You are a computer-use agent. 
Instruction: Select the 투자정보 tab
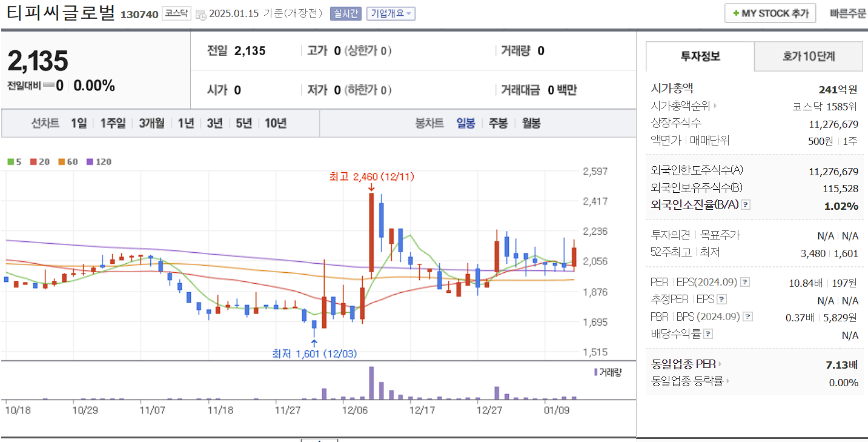700,56
